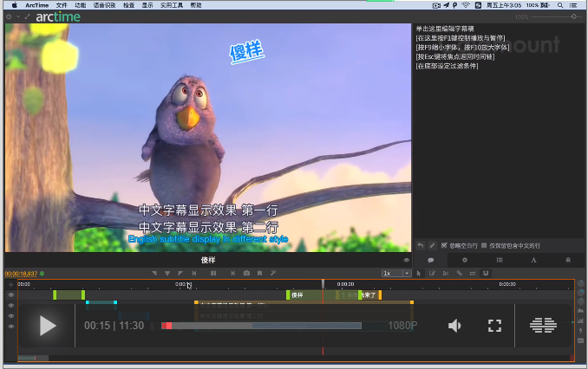Click the 来了 subtitle block on timeline
The width and height of the screenshot is (588, 369).
[x=368, y=295]
